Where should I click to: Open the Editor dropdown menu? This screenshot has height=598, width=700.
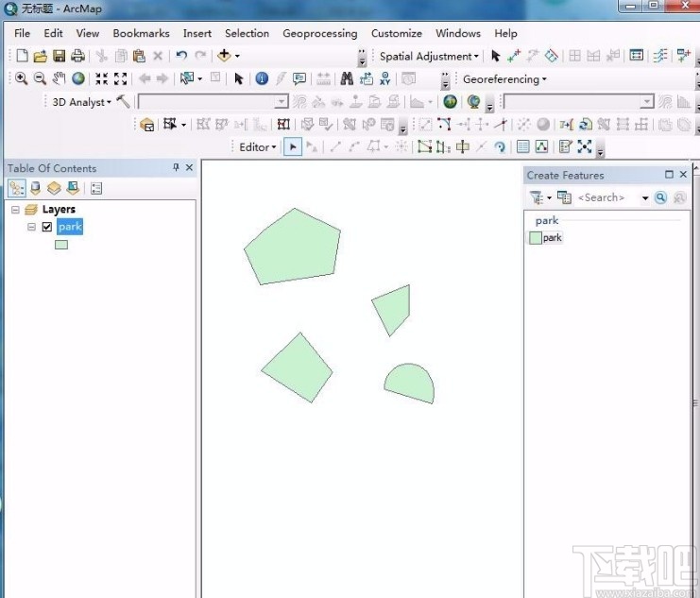(258, 147)
